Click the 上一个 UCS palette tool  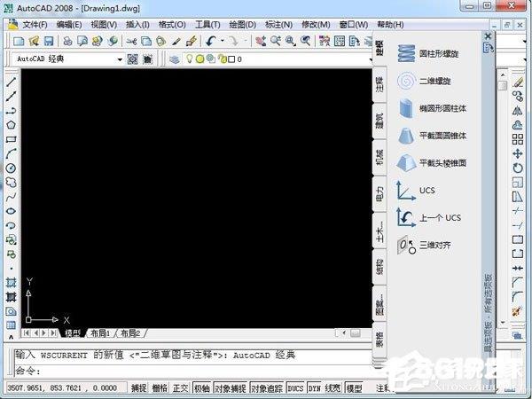[x=429, y=217]
